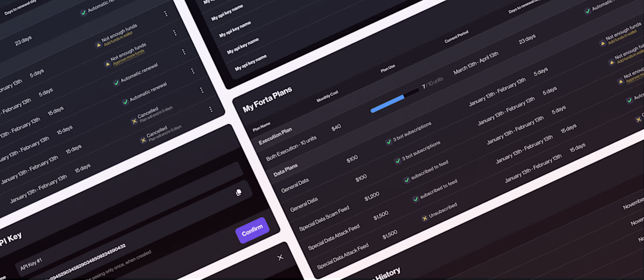
Task: Click the copy icon in the key field
Action: click(x=238, y=192)
